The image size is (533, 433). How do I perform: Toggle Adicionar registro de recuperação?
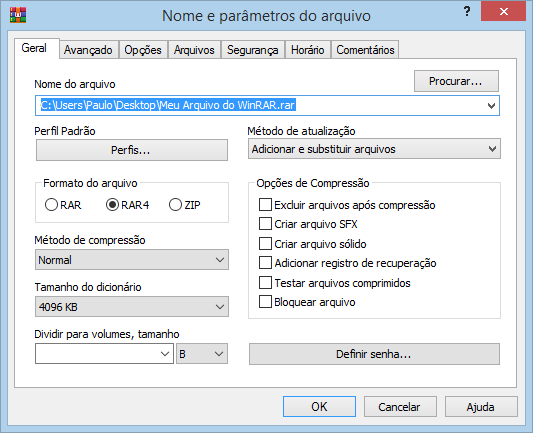265,263
